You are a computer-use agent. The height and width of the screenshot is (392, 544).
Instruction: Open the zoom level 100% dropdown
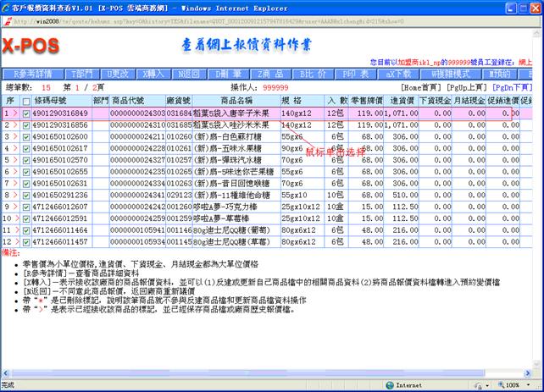pyautogui.click(x=519, y=384)
